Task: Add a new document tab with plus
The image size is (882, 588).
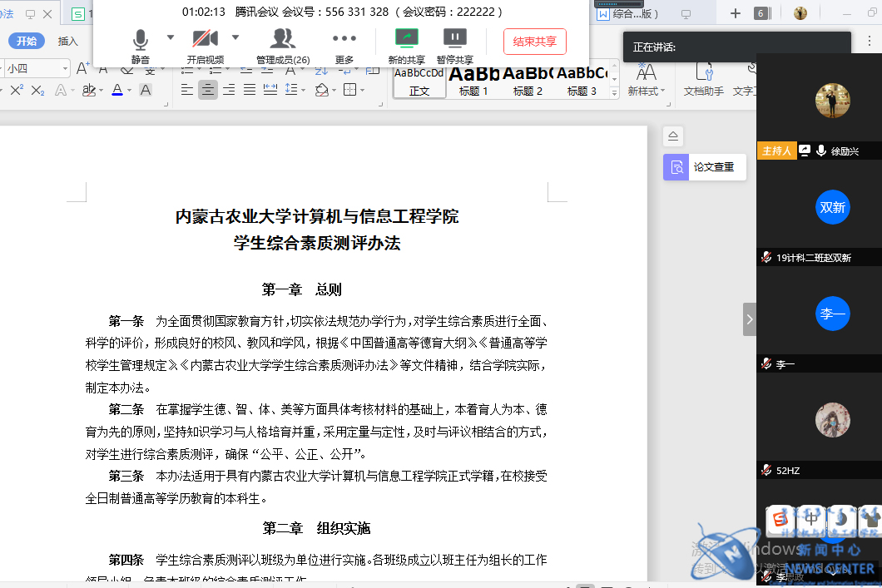Action: [x=735, y=13]
